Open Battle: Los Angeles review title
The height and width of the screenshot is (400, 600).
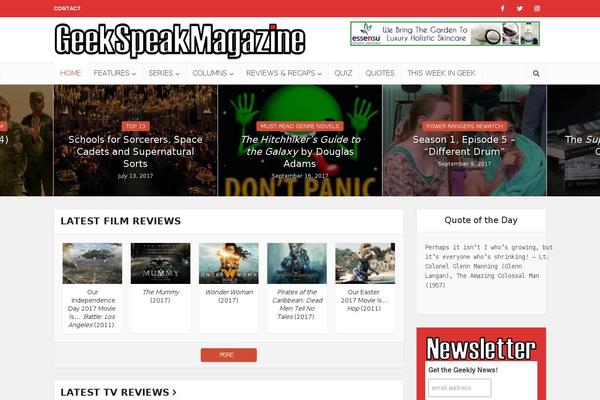click(x=92, y=309)
